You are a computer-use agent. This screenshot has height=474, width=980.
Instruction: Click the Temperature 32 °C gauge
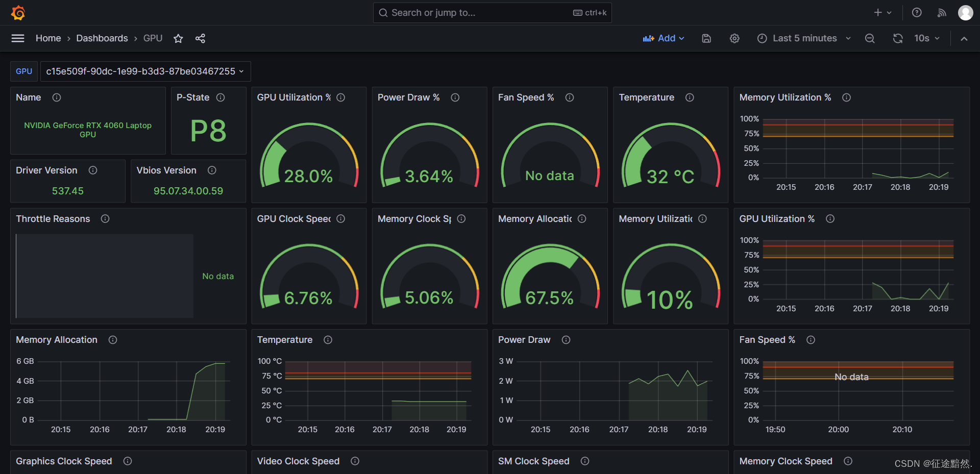click(x=671, y=155)
